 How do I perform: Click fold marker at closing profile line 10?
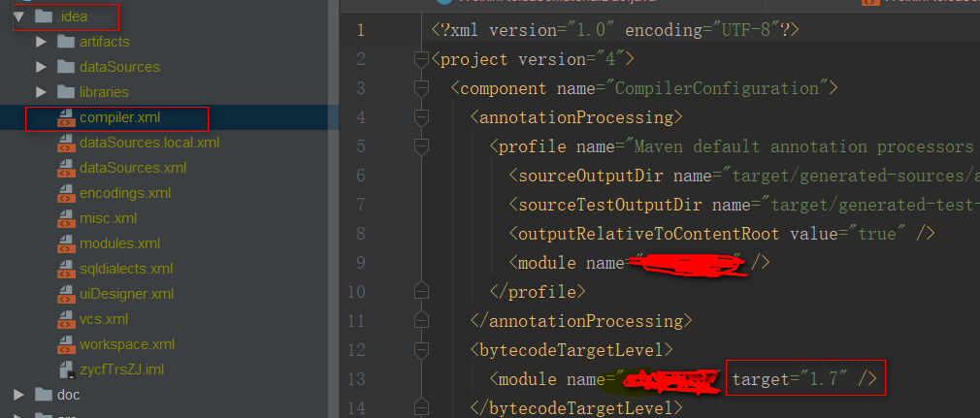coord(421,291)
